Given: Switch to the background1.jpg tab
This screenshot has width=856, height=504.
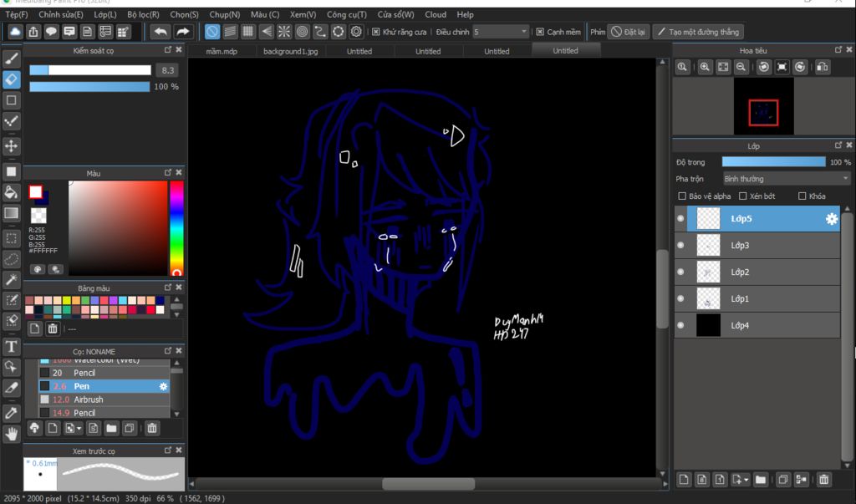Looking at the screenshot, I should click(x=290, y=51).
